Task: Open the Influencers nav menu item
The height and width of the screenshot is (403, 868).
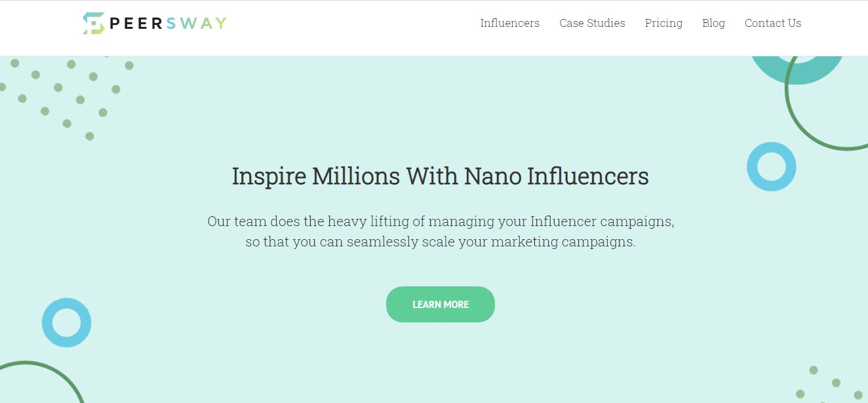Action: pyautogui.click(x=509, y=23)
